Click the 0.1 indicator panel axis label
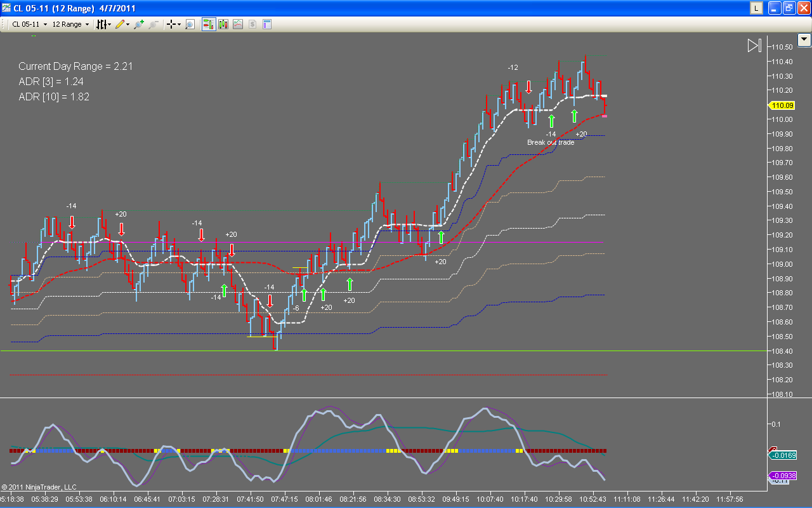Viewport: 812px width, 508px height. 776,424
